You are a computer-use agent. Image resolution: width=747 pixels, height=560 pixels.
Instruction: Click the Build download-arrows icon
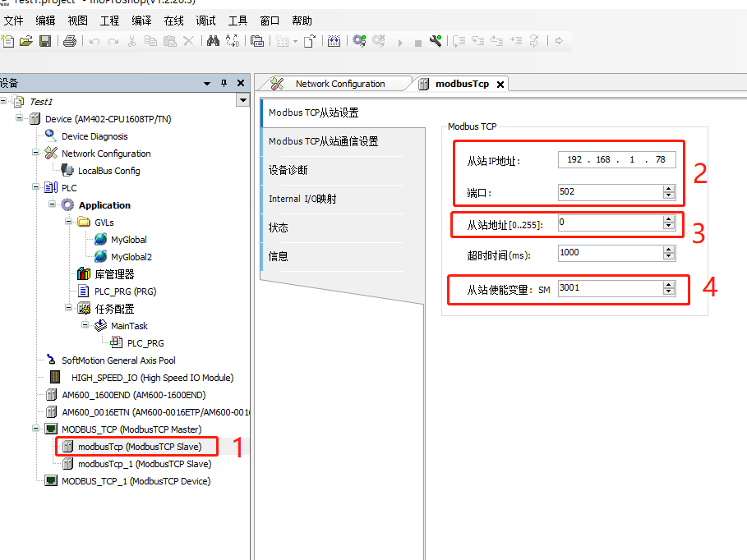[333, 41]
